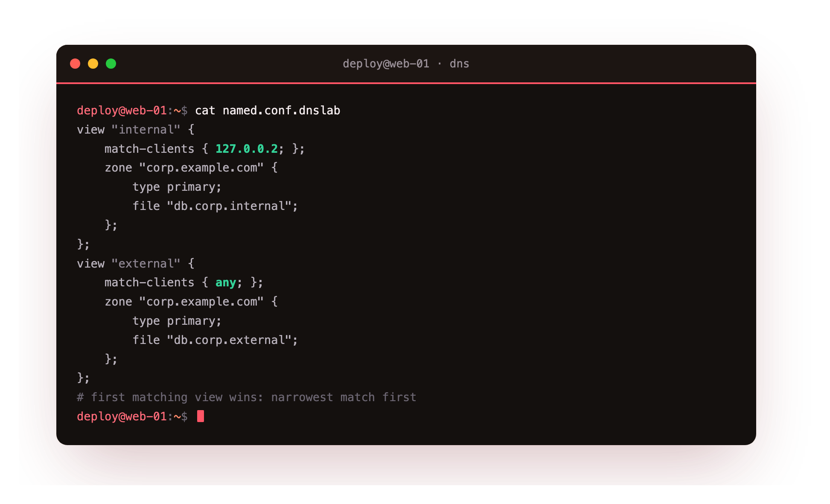Place cursor on the pink terminal cursor block
The image size is (830, 504).
click(201, 416)
